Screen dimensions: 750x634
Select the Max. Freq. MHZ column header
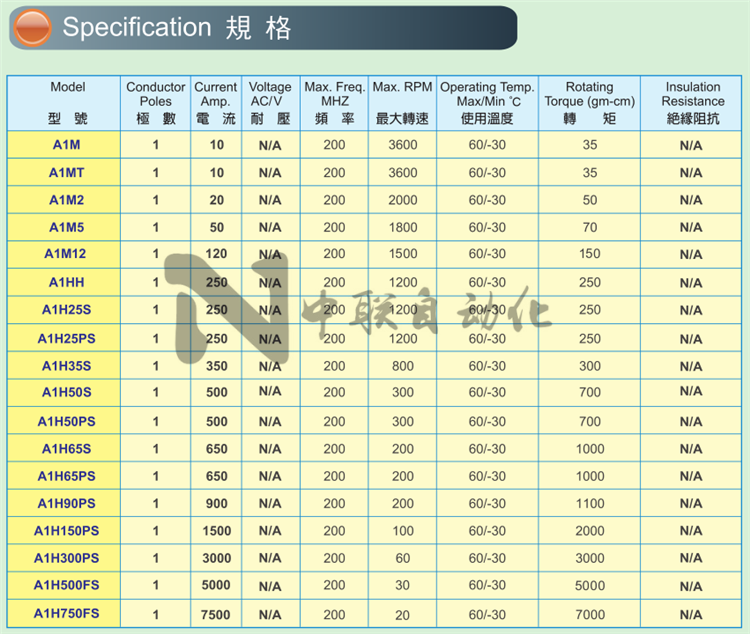click(x=334, y=103)
